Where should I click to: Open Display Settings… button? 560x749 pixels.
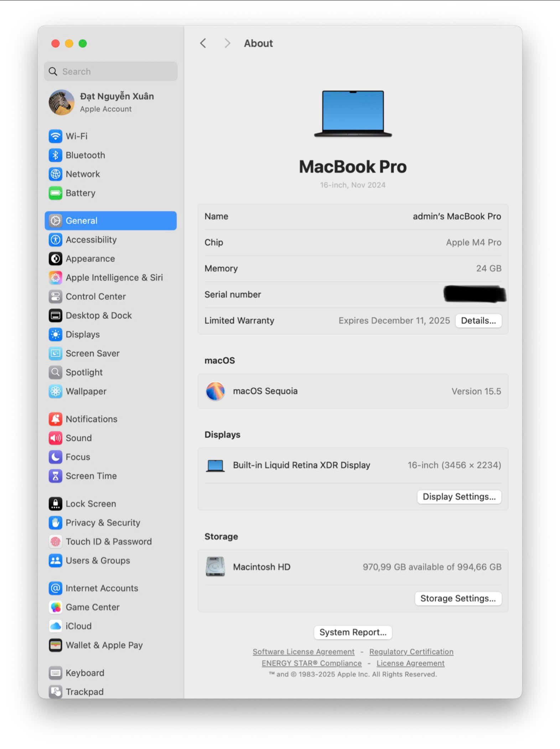(459, 496)
